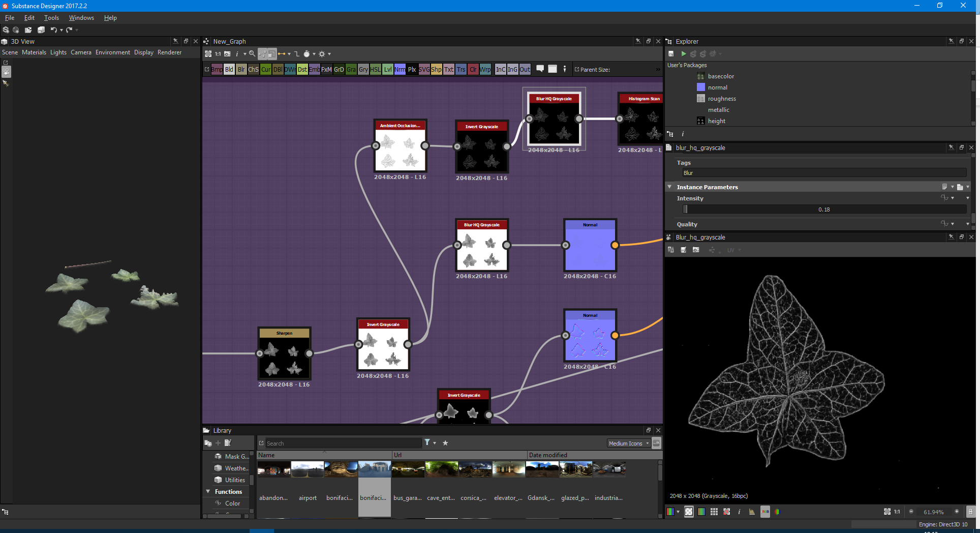Click the histogram icon in 2D view
Viewport: 980px width, 533px height.
(752, 512)
